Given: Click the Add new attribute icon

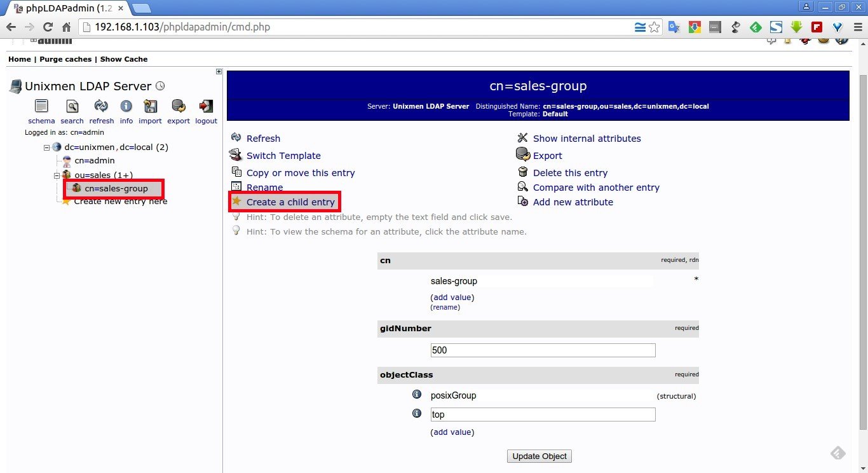Looking at the screenshot, I should pos(523,202).
